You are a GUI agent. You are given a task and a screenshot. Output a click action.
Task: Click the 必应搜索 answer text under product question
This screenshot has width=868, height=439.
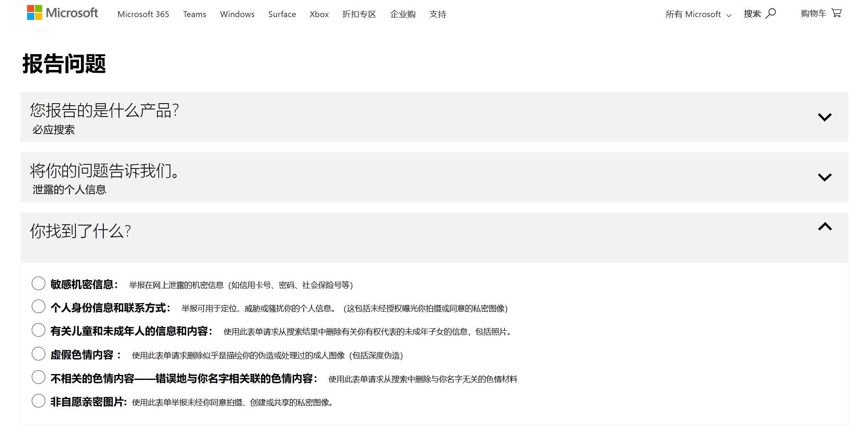point(53,130)
